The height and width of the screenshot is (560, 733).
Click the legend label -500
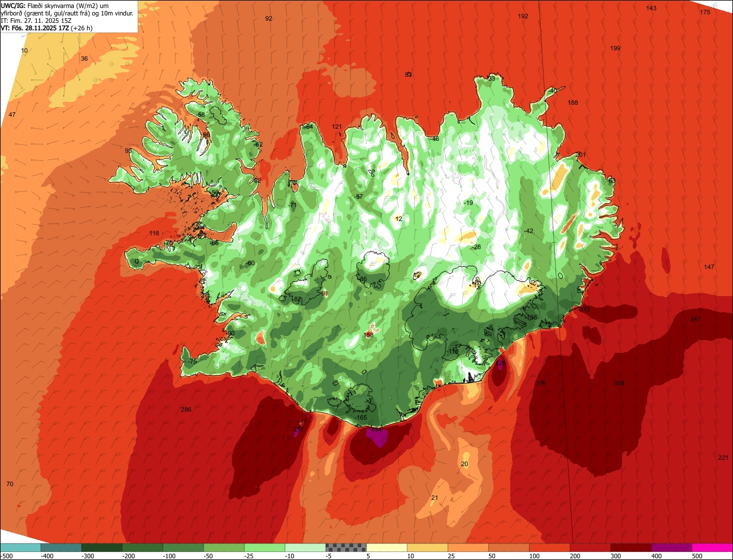7,556
